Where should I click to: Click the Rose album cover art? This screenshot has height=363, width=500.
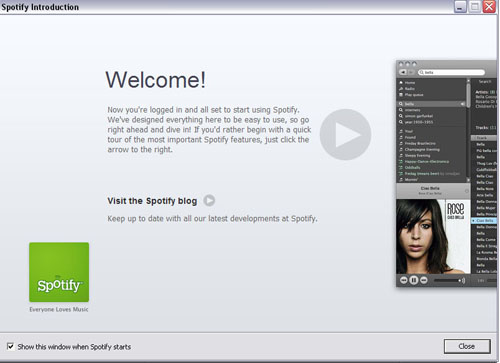click(x=433, y=236)
